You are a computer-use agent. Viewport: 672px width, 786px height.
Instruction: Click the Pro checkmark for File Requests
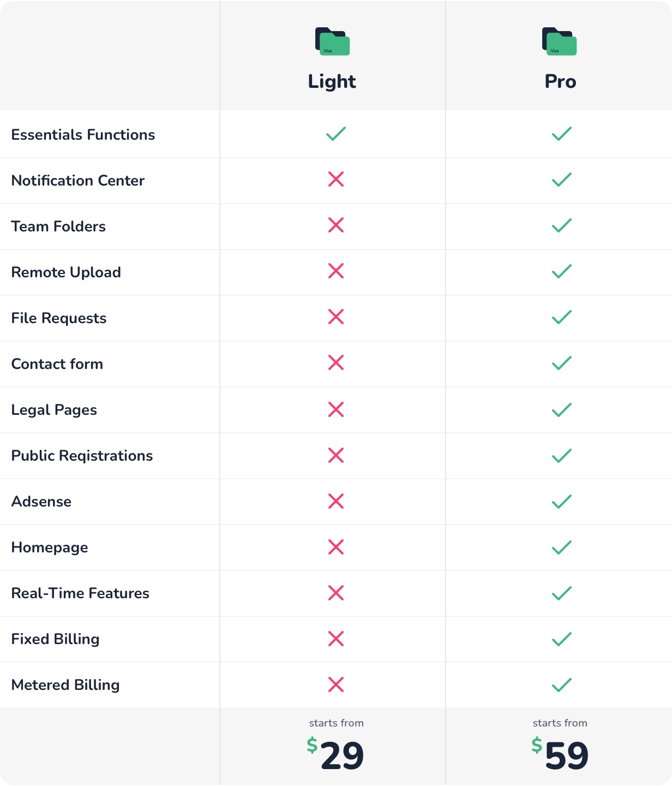pyautogui.click(x=562, y=317)
